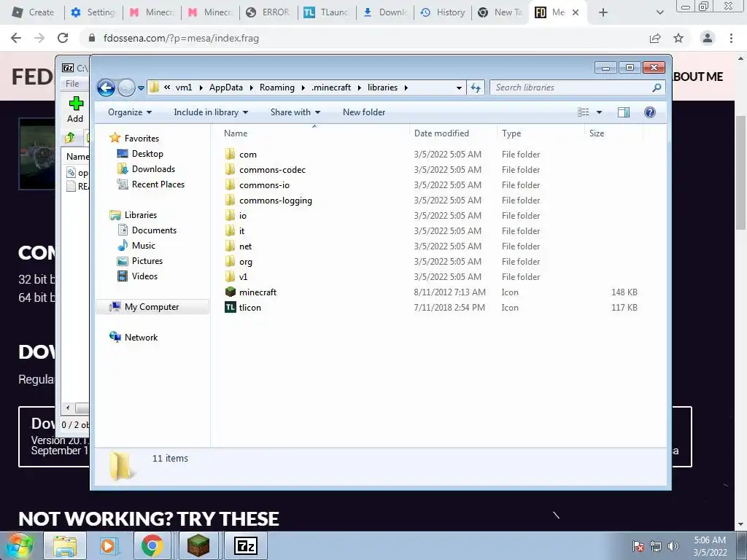This screenshot has width=747, height=560.
Task: Open the address bar history dropdown
Action: tap(459, 87)
